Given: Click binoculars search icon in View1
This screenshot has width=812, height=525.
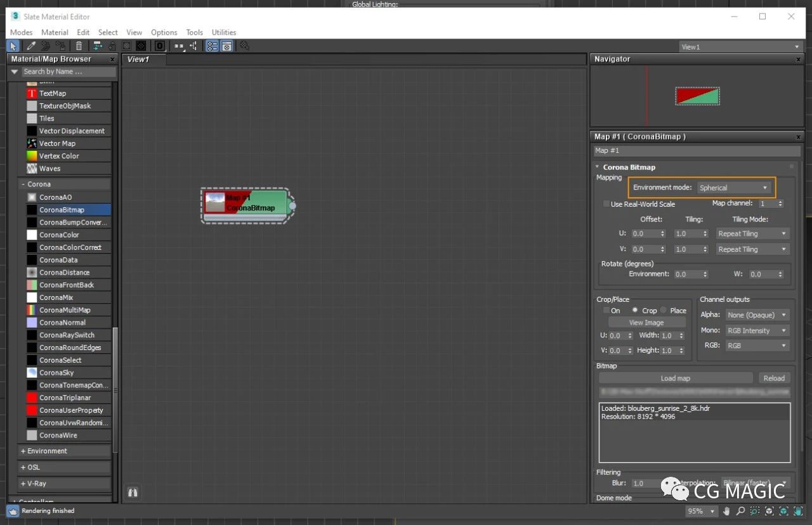Looking at the screenshot, I should click(x=133, y=491).
